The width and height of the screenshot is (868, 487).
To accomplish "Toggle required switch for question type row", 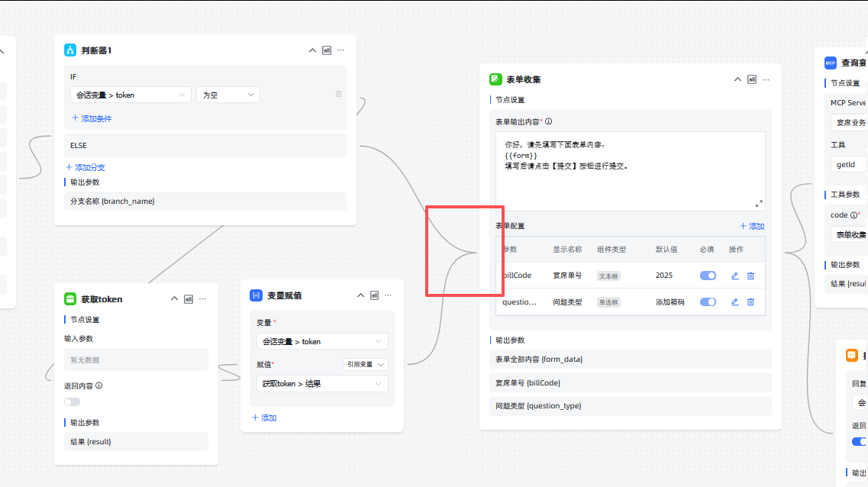I will click(x=708, y=302).
